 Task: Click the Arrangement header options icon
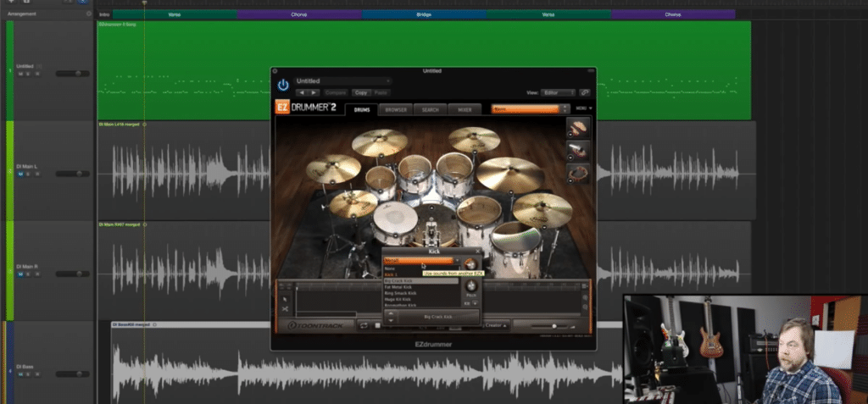pyautogui.click(x=89, y=14)
